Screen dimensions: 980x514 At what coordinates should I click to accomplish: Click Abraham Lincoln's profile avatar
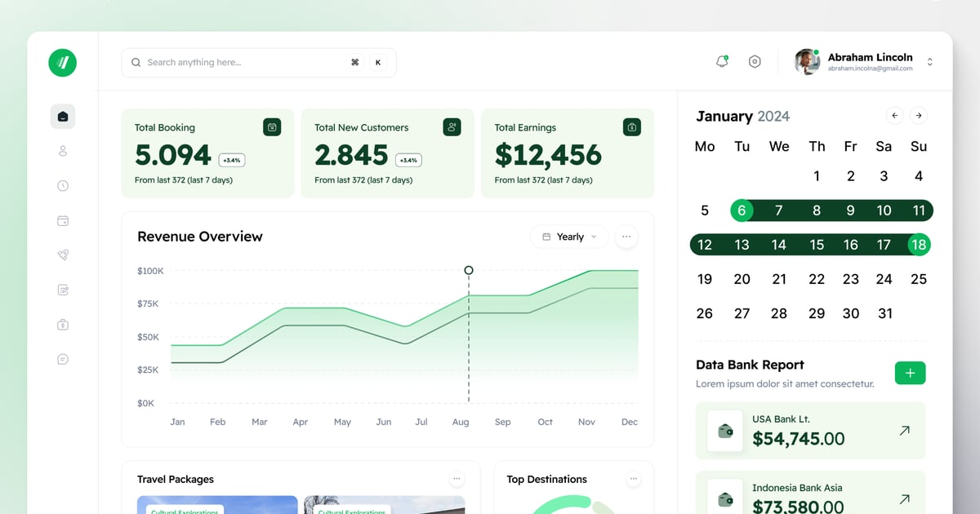(807, 62)
